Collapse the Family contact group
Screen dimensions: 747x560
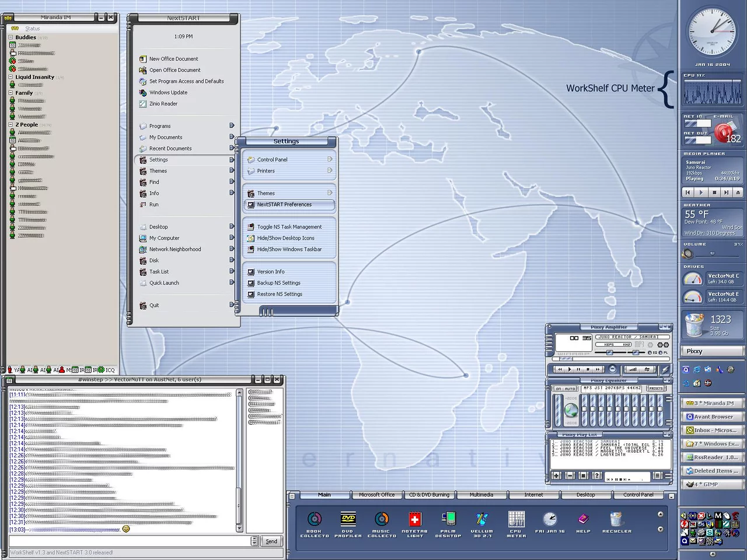(x=11, y=93)
